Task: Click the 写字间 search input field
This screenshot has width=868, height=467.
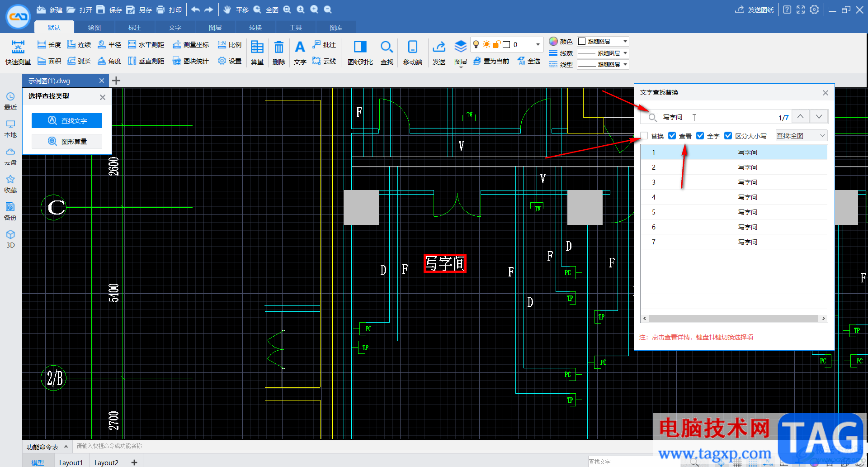Action: tap(717, 117)
